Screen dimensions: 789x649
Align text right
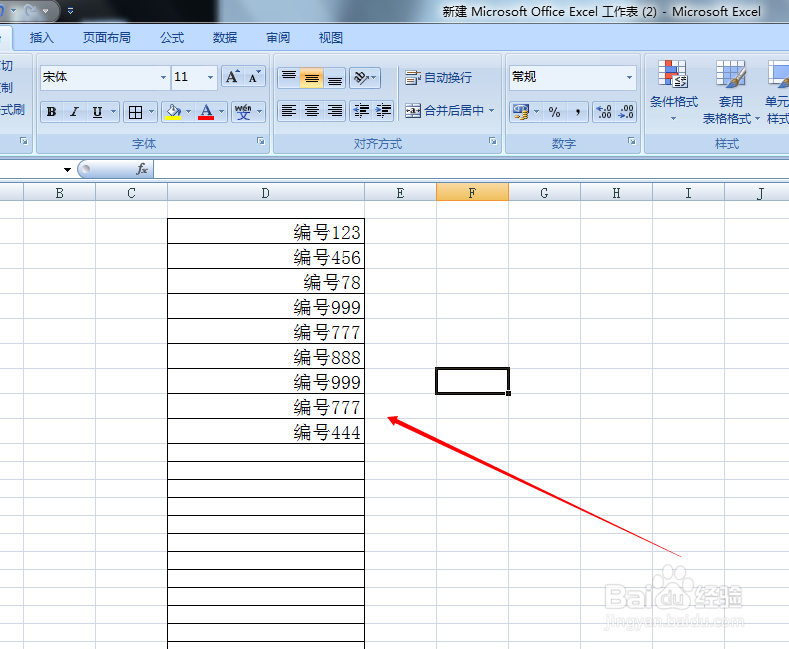(x=335, y=111)
